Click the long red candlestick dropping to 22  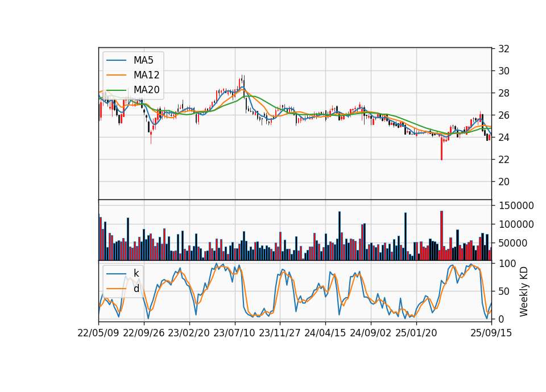pos(441,149)
